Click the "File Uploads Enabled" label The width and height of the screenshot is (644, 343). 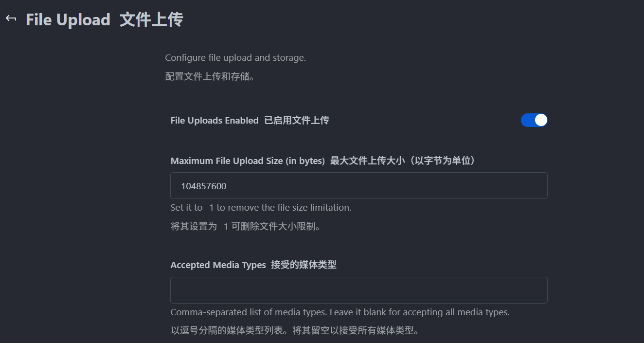(215, 121)
